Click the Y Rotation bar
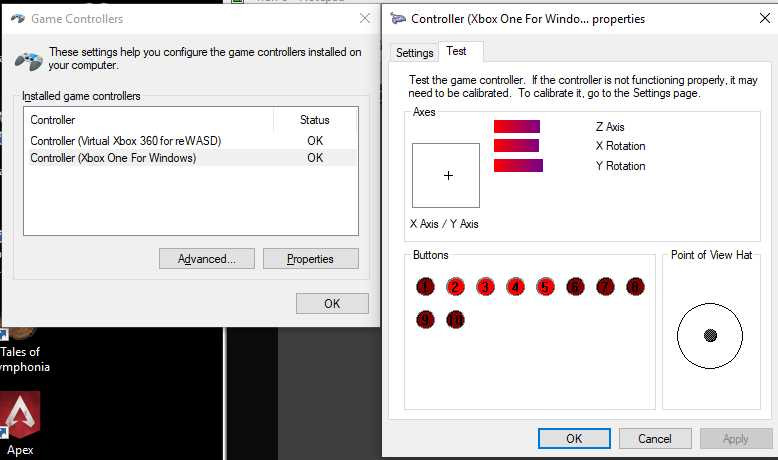 (x=518, y=165)
